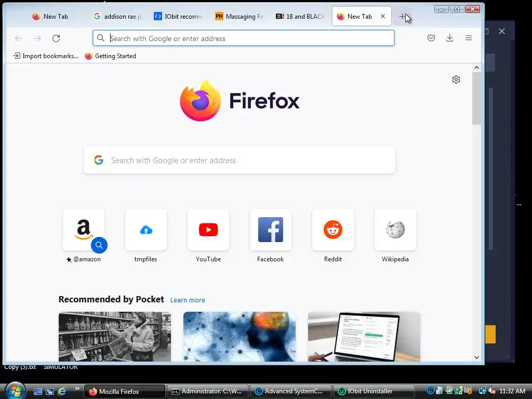Click the Advanced SystemCare tray icon
This screenshot has width=532, height=399.
click(430, 391)
